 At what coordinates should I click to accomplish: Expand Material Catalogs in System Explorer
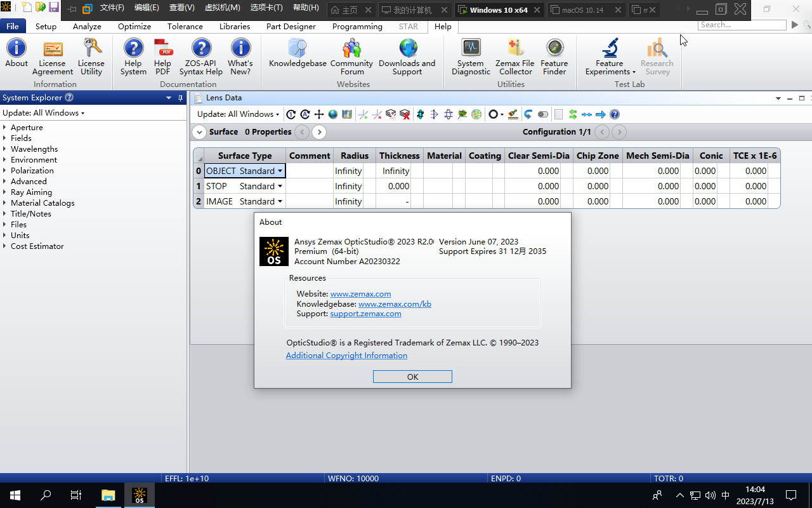tap(5, 203)
